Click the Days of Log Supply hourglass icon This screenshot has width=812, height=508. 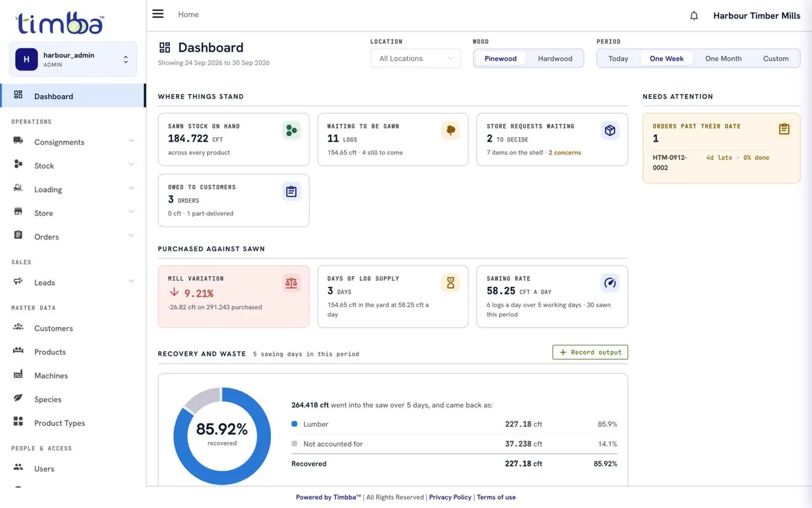click(450, 283)
